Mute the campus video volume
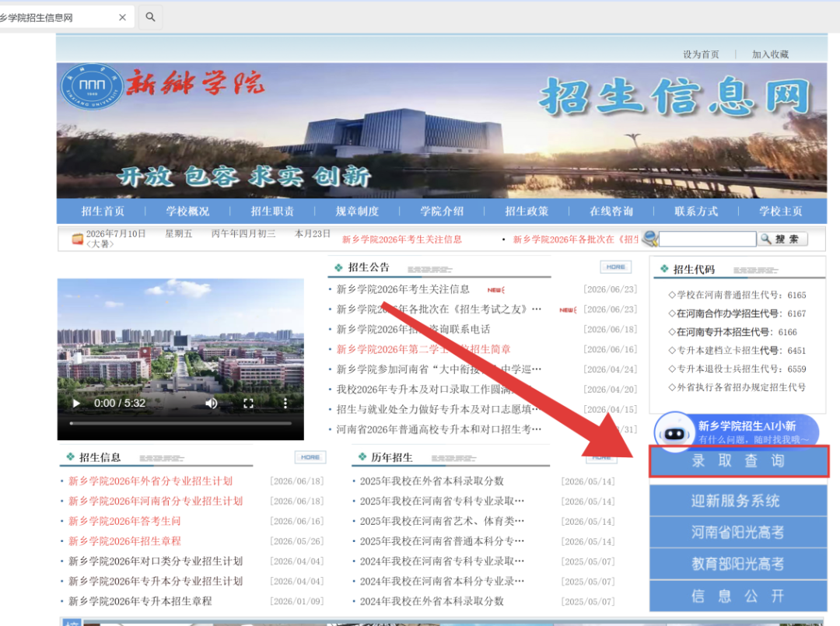Screen dimensions: 840x626 point(212,404)
